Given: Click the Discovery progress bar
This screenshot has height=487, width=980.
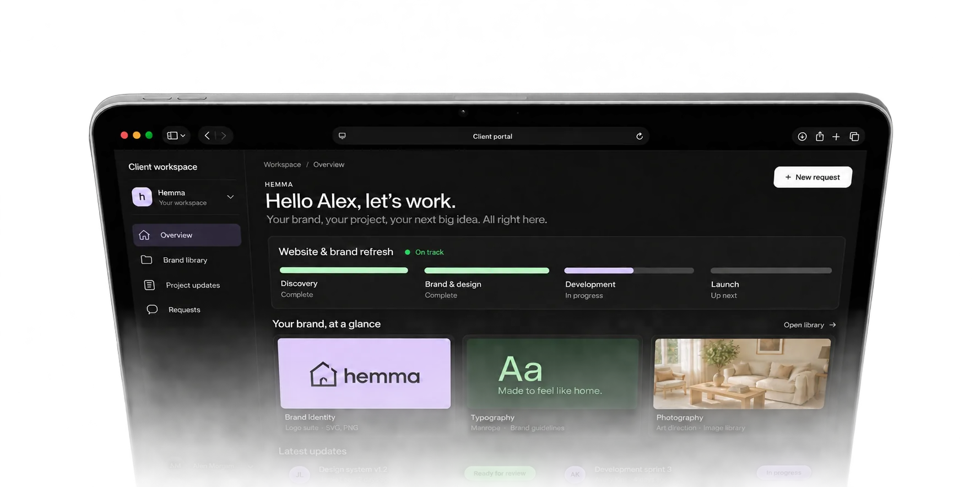Looking at the screenshot, I should pos(344,270).
